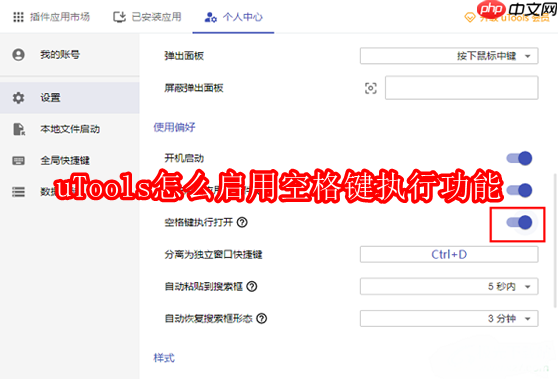Viewport: 558px width, 379px height.
Task: Click the local file launch icon
Action: click(x=19, y=129)
